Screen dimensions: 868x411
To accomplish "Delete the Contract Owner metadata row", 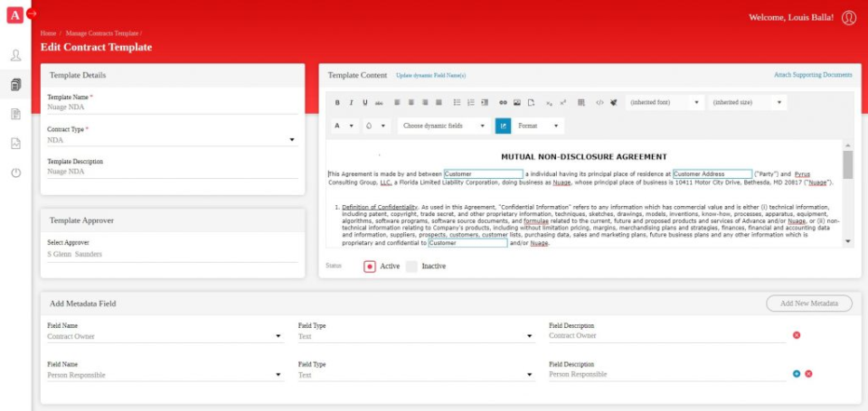I will click(797, 335).
